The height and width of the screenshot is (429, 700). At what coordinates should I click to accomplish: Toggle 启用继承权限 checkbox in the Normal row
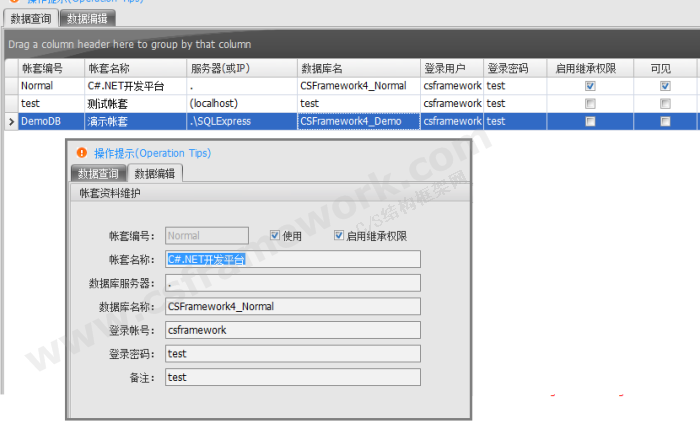pos(590,86)
